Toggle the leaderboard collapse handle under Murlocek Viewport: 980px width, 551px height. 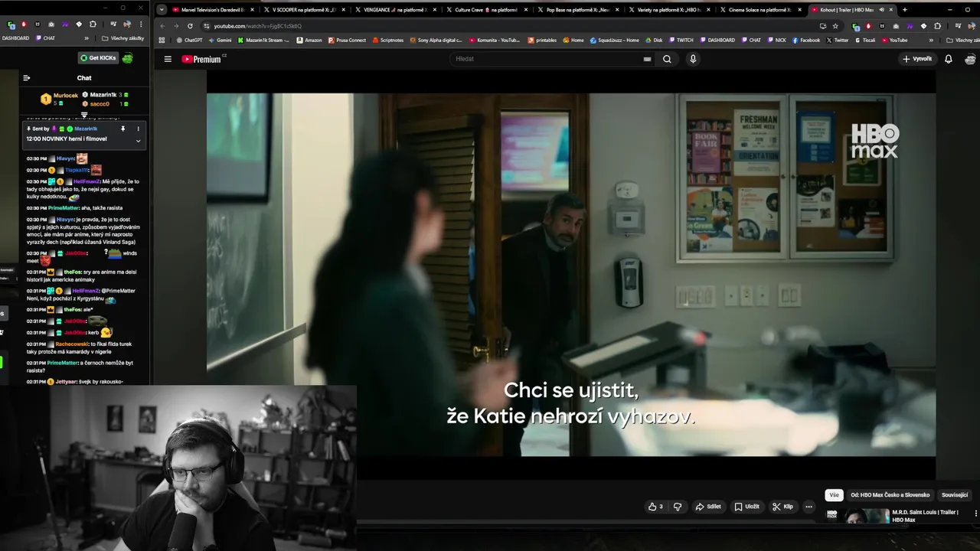84,116
